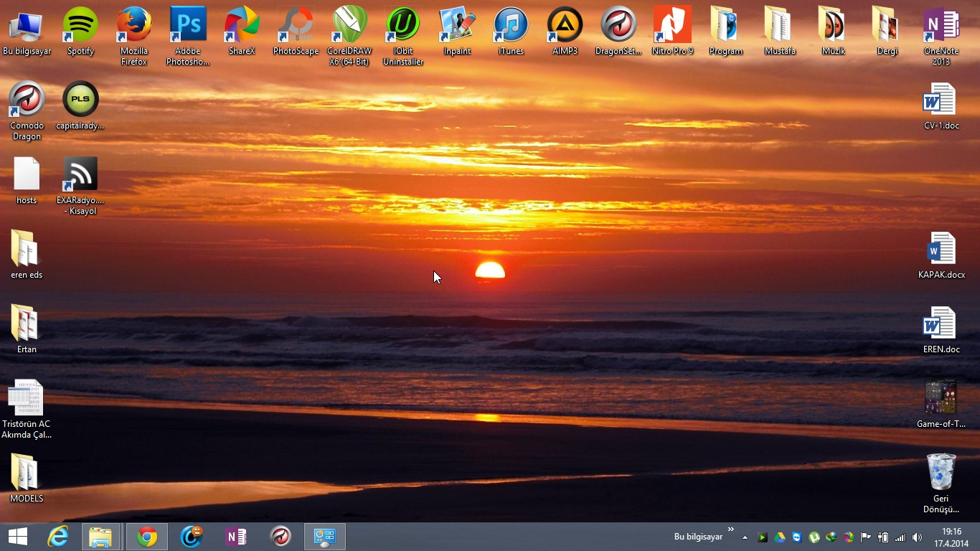Expand the Bu bilgisayar toolbar chevron
Image resolution: width=980 pixels, height=551 pixels.
[x=731, y=530]
